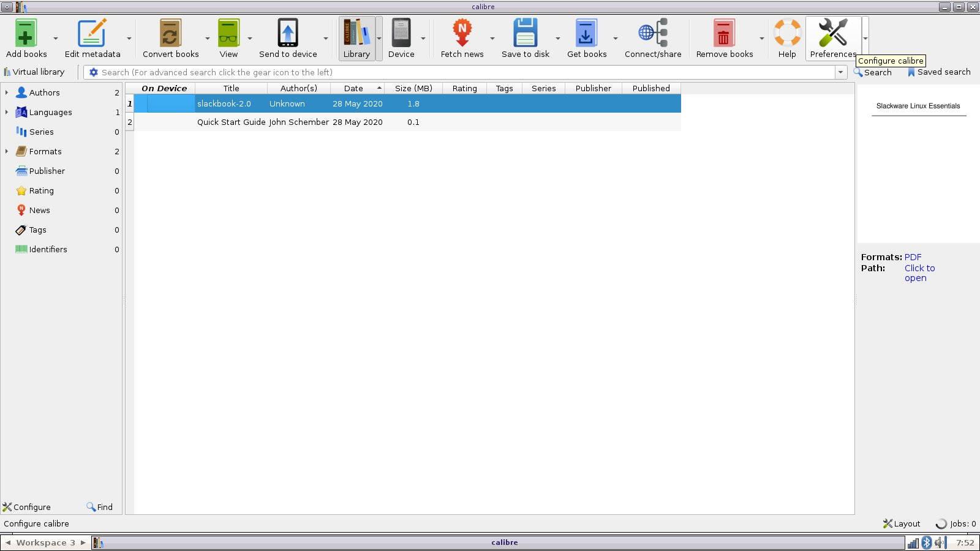The height and width of the screenshot is (551, 980).
Task: Toggle the Layout button in status bar
Action: (901, 523)
